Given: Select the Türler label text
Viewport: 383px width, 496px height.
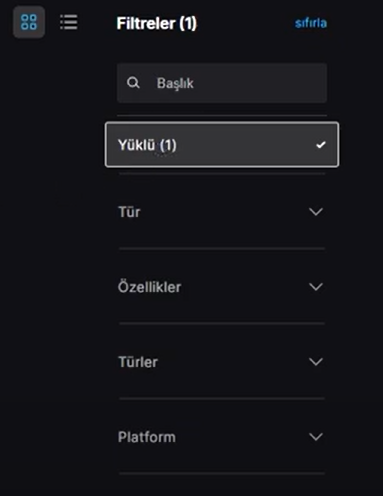Looking at the screenshot, I should pos(138,362).
